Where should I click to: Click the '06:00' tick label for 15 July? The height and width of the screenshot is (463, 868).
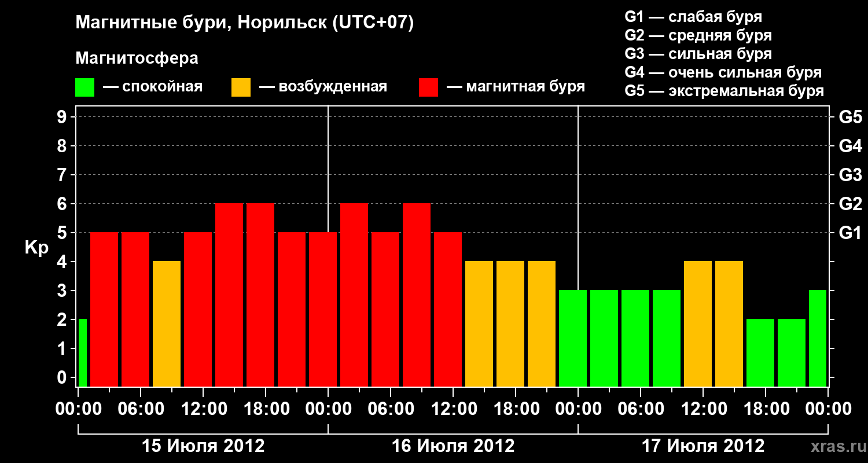(141, 409)
